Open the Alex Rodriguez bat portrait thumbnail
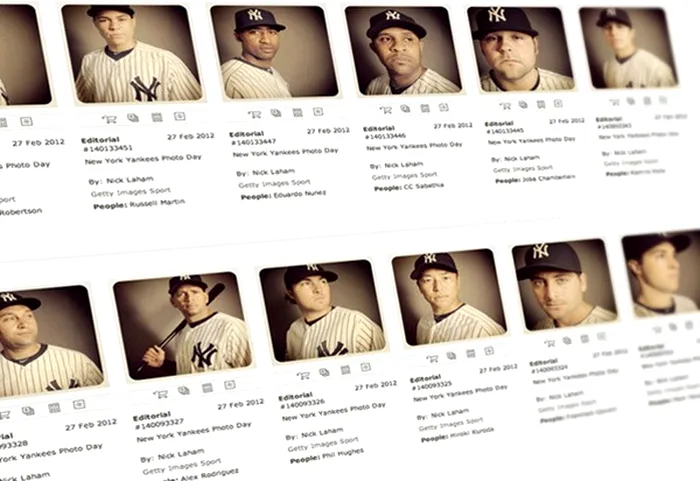Image resolution: width=700 pixels, height=481 pixels. pos(183,325)
